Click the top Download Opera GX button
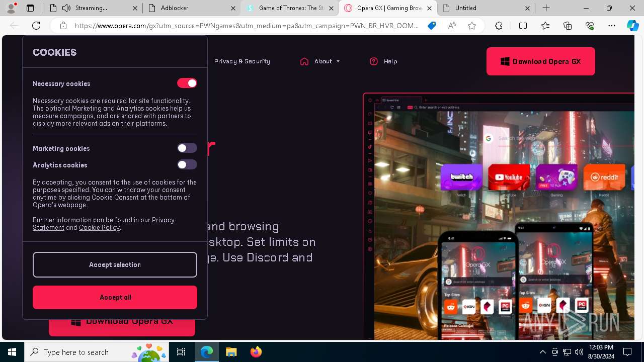Screen dimensions: 644x362 coord(540,61)
